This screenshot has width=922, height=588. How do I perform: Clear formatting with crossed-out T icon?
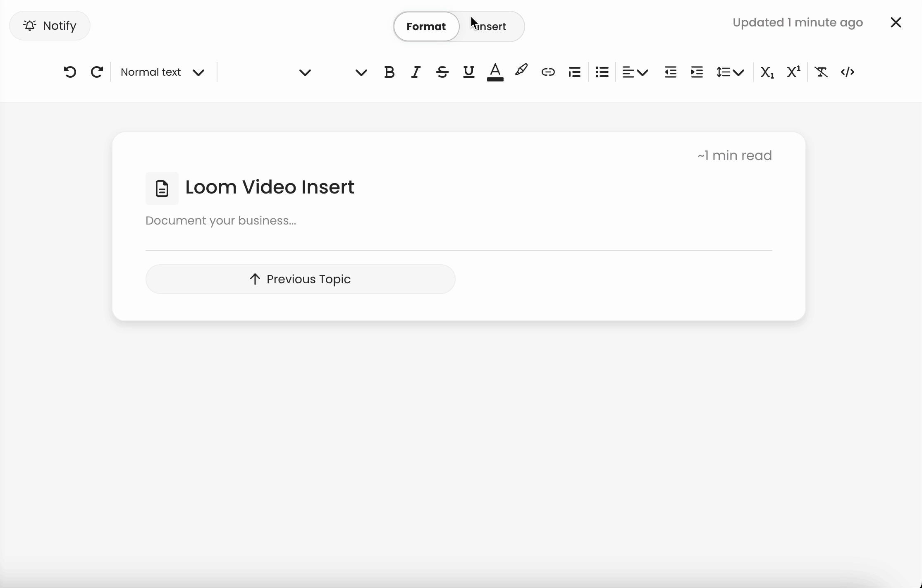tap(821, 72)
